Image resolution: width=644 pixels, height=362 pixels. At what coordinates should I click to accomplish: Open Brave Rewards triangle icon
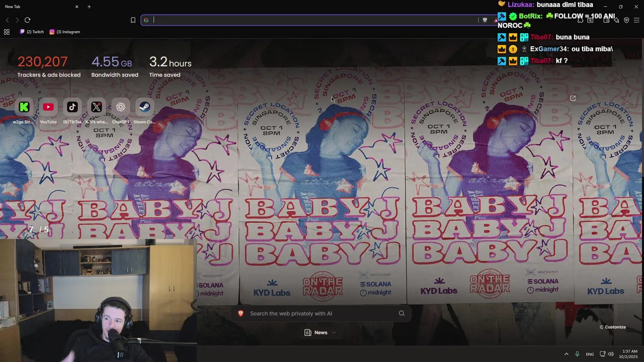(x=495, y=20)
